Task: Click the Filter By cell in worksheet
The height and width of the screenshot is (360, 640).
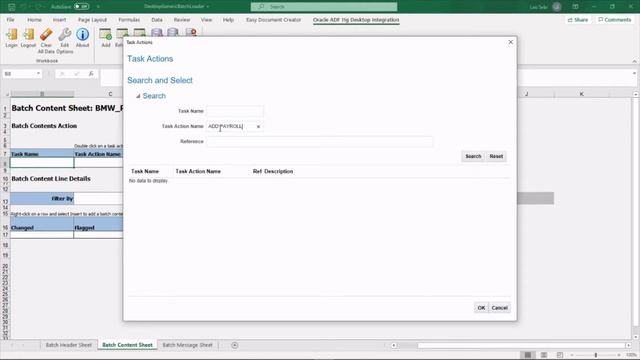Action: [42, 199]
